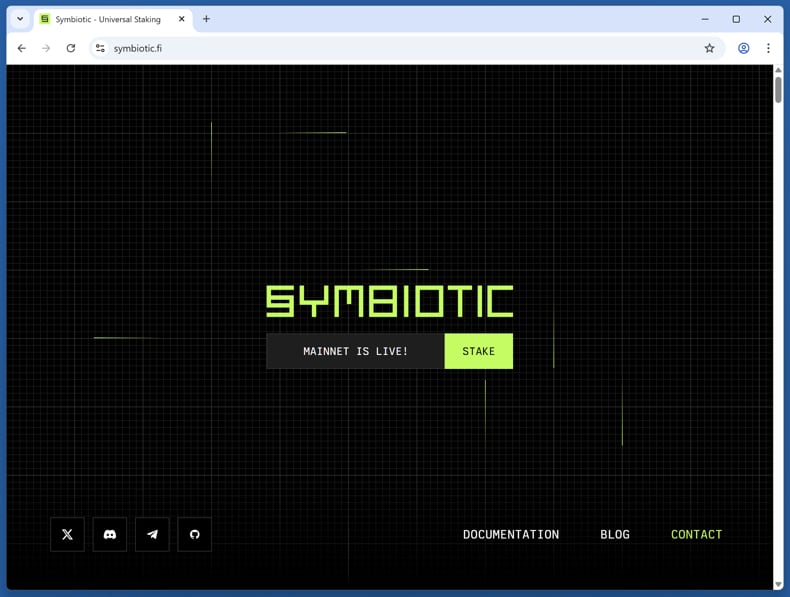This screenshot has width=790, height=597.
Task: Close the Symbiotic tab
Action: click(x=181, y=19)
